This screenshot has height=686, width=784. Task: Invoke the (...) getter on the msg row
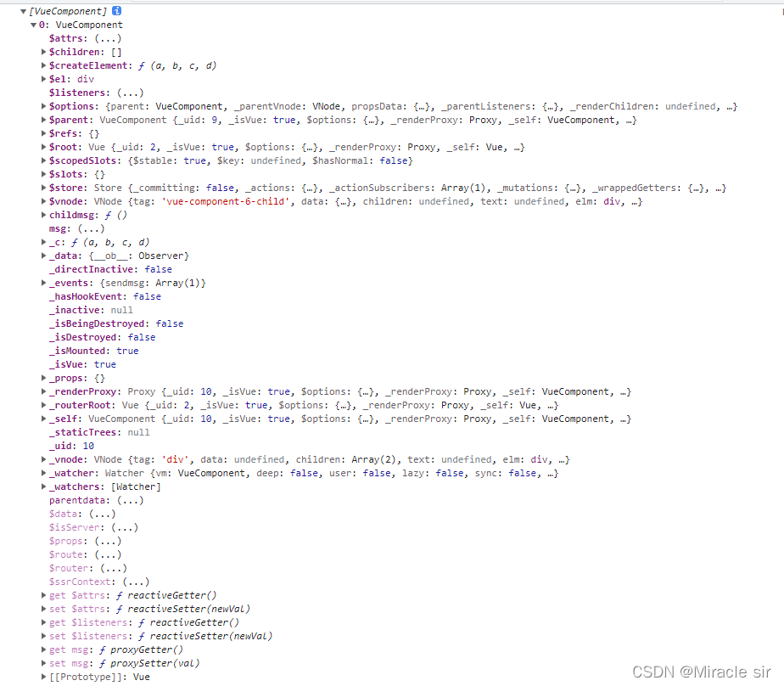pyautogui.click(x=91, y=228)
